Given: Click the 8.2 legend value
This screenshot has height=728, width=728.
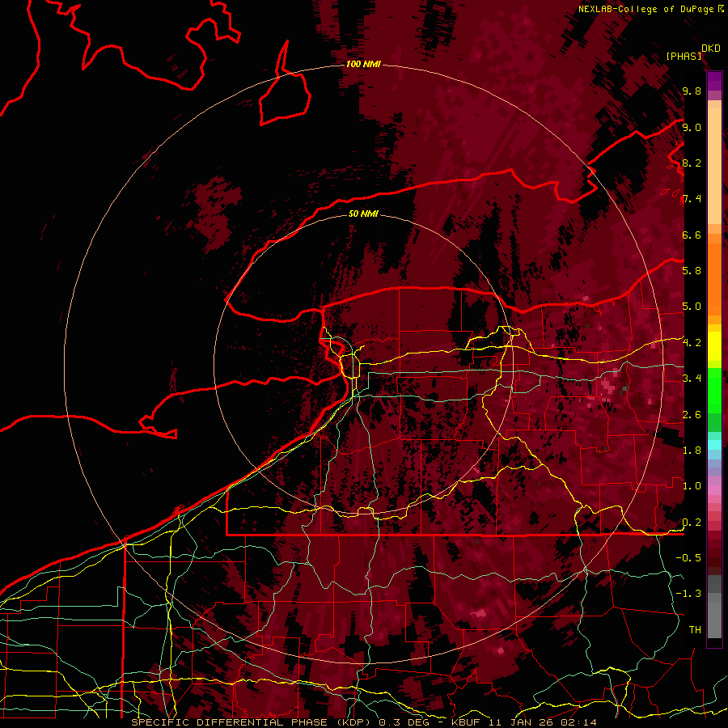Looking at the screenshot, I should pos(692,163).
